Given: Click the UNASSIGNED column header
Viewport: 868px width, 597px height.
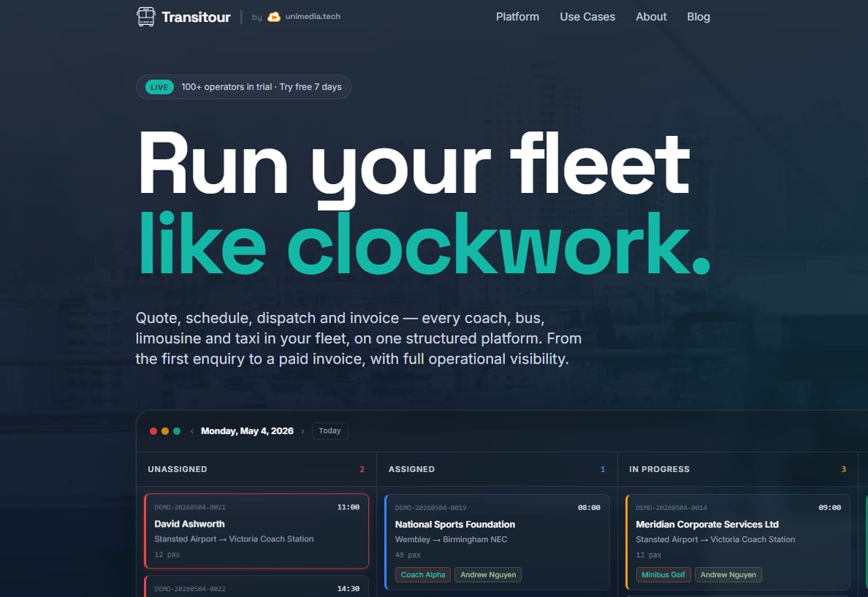Looking at the screenshot, I should tap(178, 469).
